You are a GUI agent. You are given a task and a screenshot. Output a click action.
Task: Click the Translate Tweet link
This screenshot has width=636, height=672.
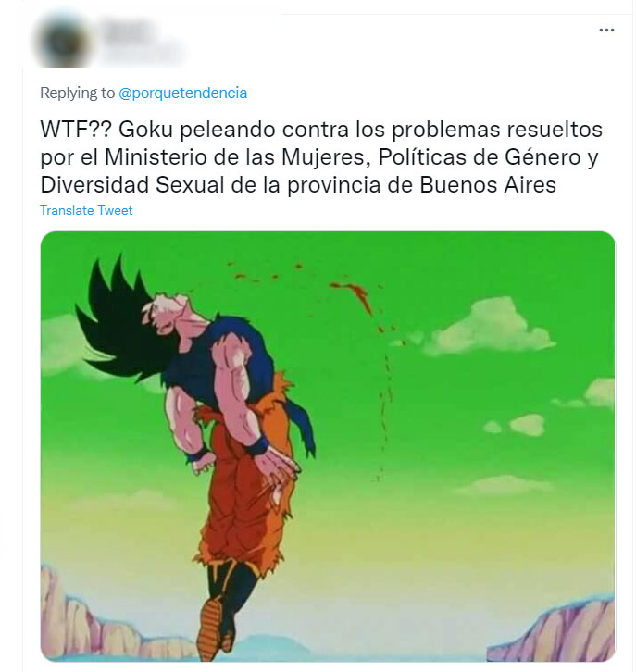click(86, 210)
